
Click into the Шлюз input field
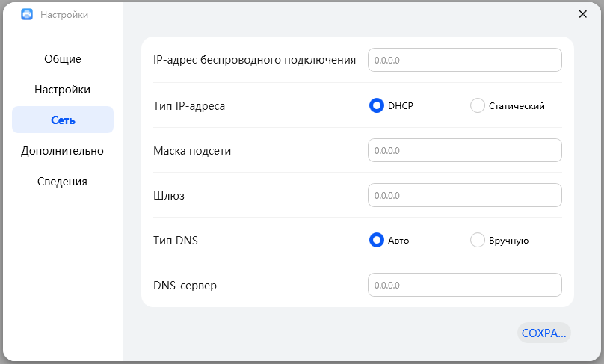point(464,195)
